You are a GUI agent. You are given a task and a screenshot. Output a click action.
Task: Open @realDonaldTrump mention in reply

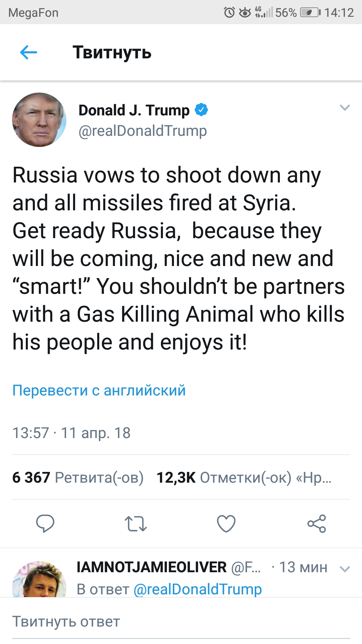197,589
